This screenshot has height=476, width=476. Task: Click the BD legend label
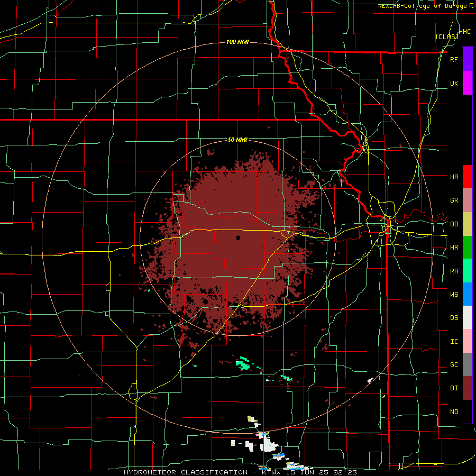[454, 224]
